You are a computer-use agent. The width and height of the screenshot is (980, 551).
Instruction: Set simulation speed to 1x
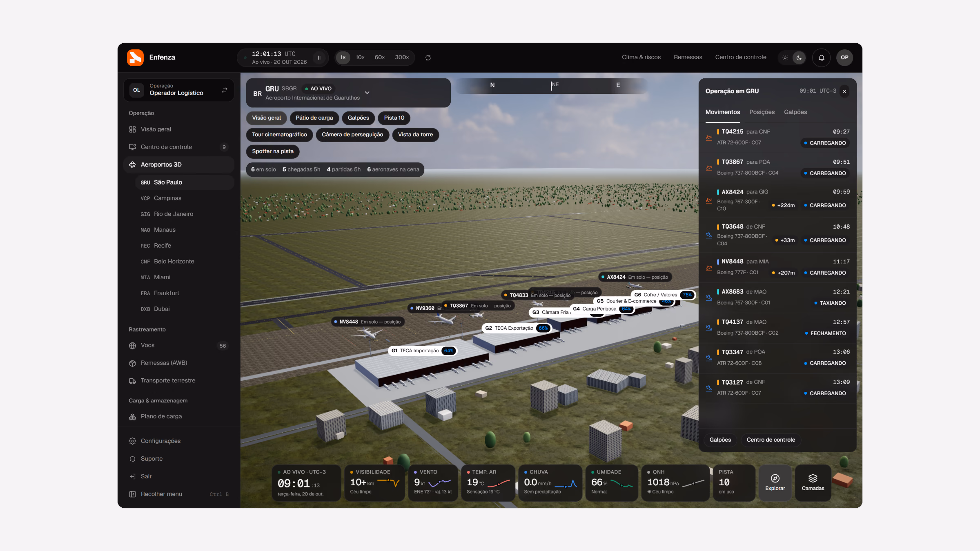coord(343,58)
